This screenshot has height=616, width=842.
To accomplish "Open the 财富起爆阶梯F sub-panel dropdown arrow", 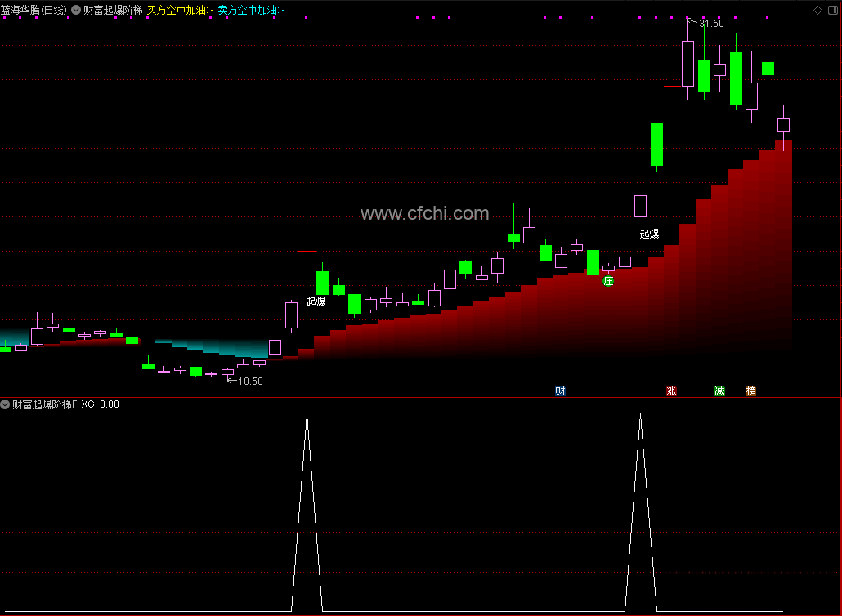I will (6, 404).
